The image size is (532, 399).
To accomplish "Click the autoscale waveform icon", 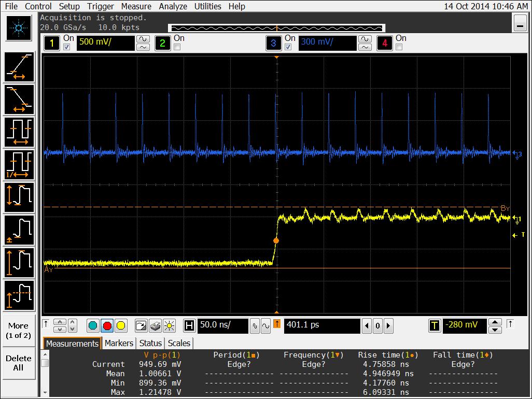I will click(141, 326).
